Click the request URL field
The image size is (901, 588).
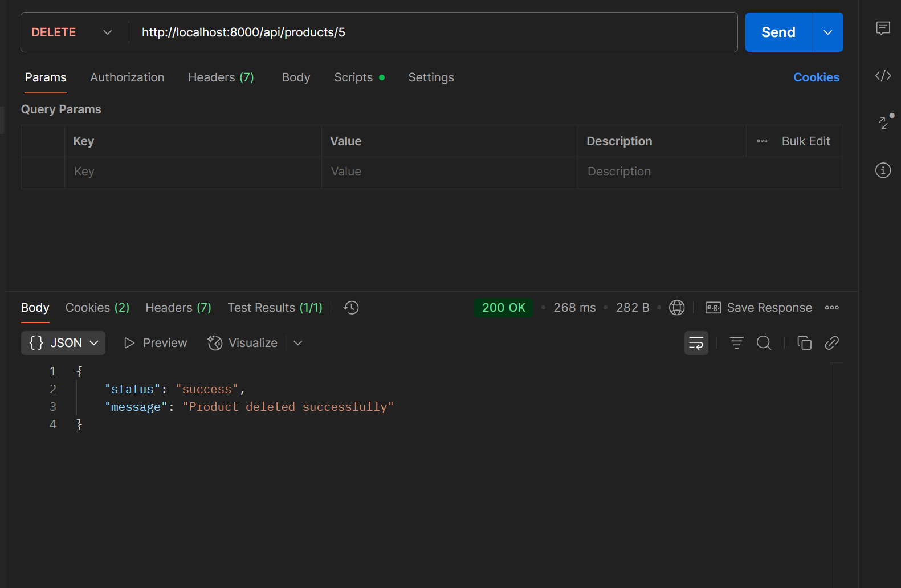pyautogui.click(x=433, y=32)
